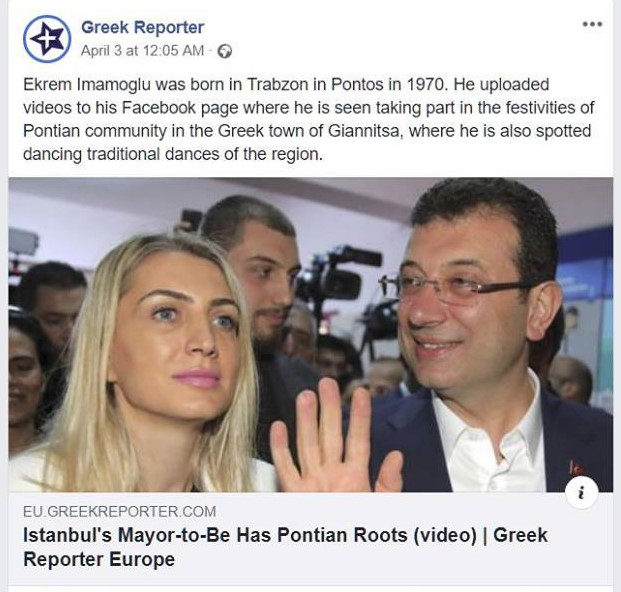This screenshot has height=592, width=621.
Task: Click the star logo inside the avatar
Action: point(47,39)
